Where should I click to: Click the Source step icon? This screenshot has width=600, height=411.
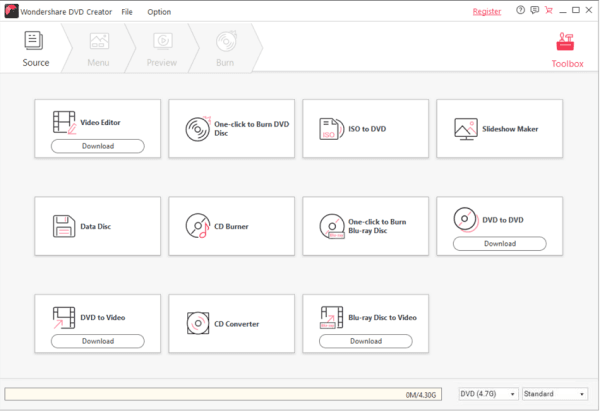point(34,41)
